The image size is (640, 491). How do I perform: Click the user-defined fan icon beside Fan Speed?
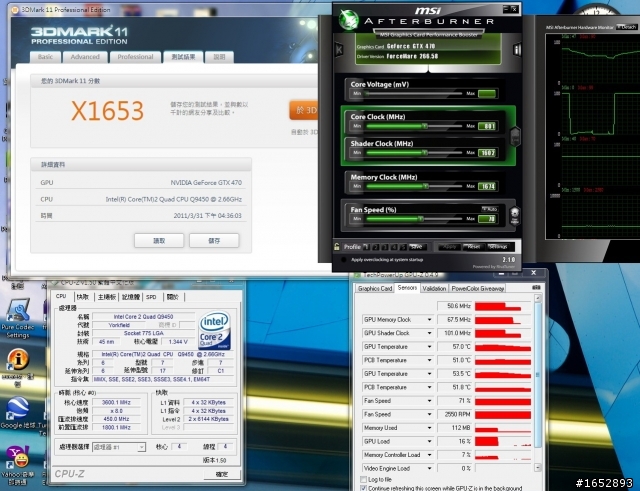tap(515, 215)
